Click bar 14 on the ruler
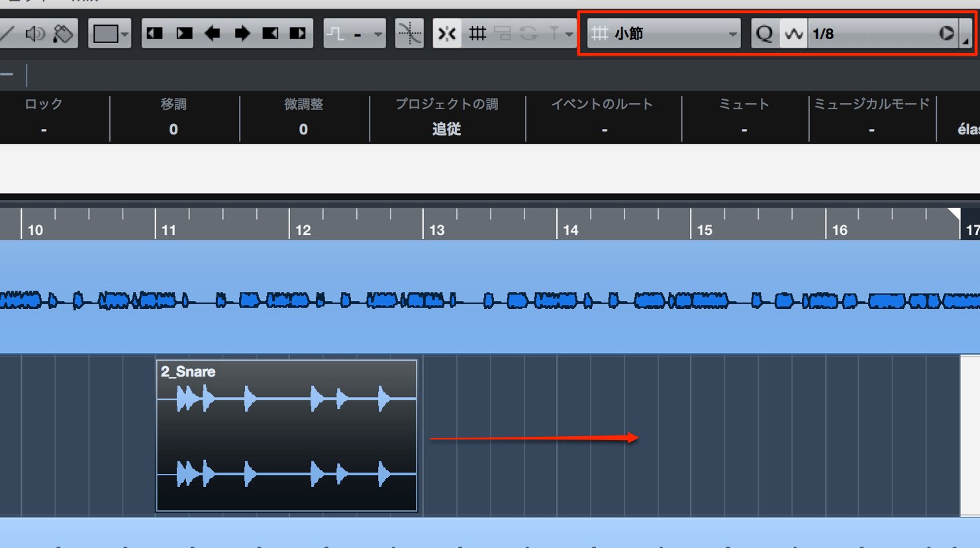The height and width of the screenshot is (548, 980). point(571,230)
